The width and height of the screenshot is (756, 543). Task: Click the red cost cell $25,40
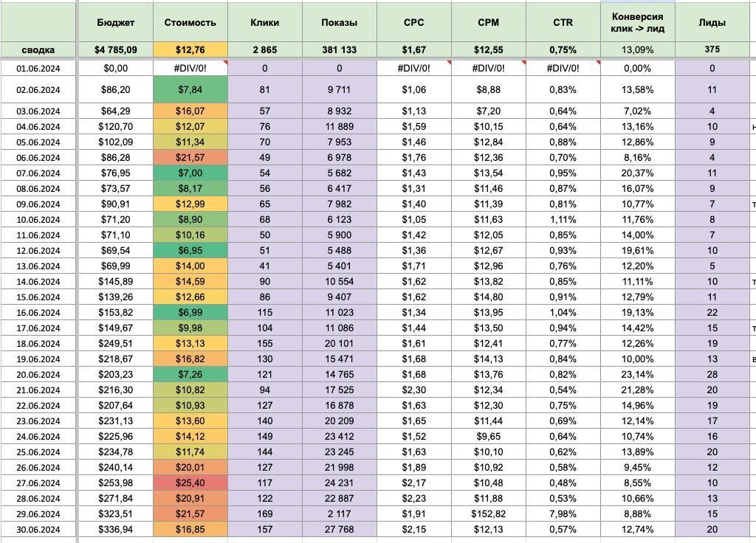[190, 483]
